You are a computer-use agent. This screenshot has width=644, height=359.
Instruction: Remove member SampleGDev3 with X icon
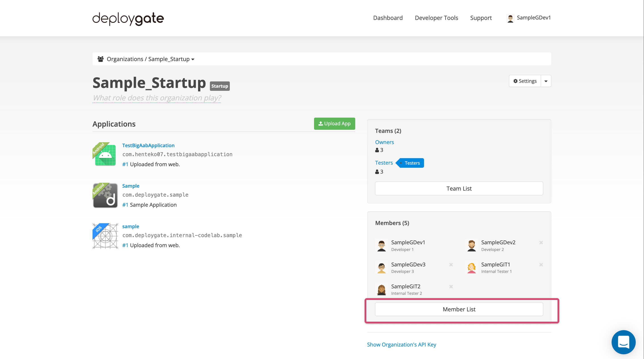pos(451,264)
